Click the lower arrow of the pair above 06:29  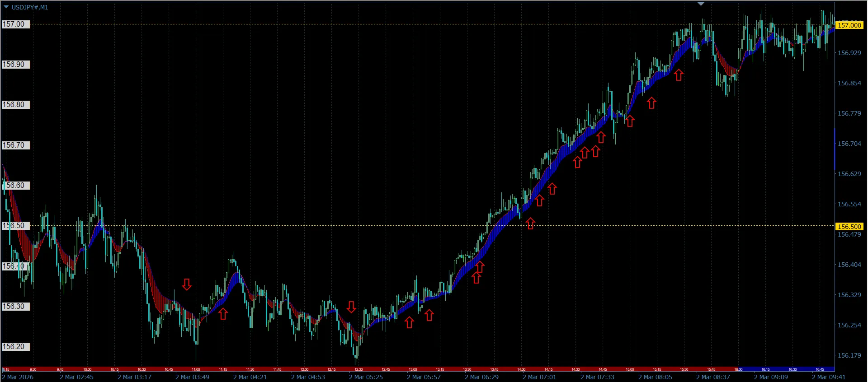coord(476,278)
